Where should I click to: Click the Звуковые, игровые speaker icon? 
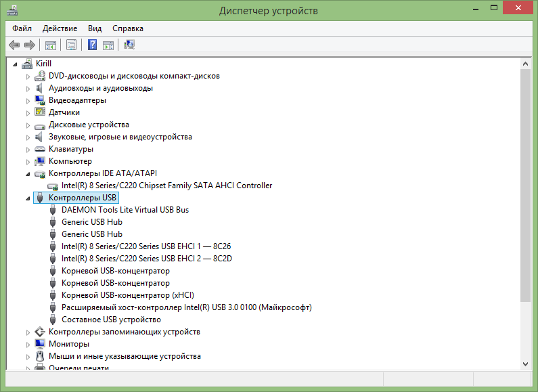[40, 137]
